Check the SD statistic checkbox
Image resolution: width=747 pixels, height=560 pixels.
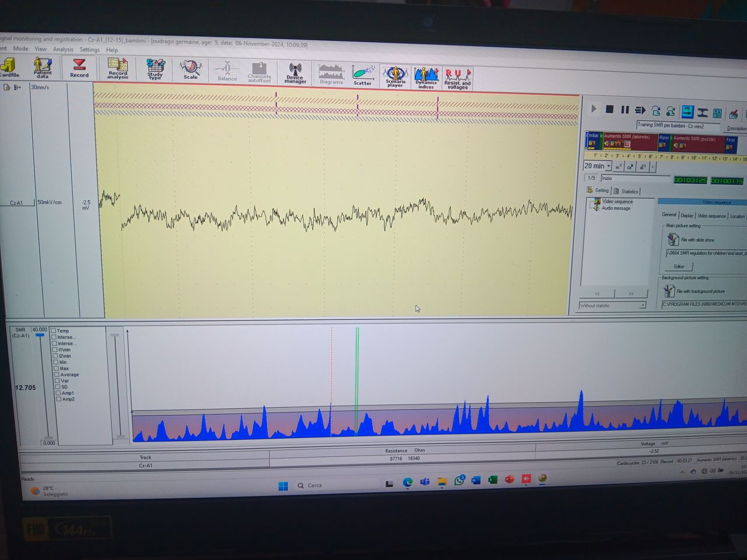point(57,387)
